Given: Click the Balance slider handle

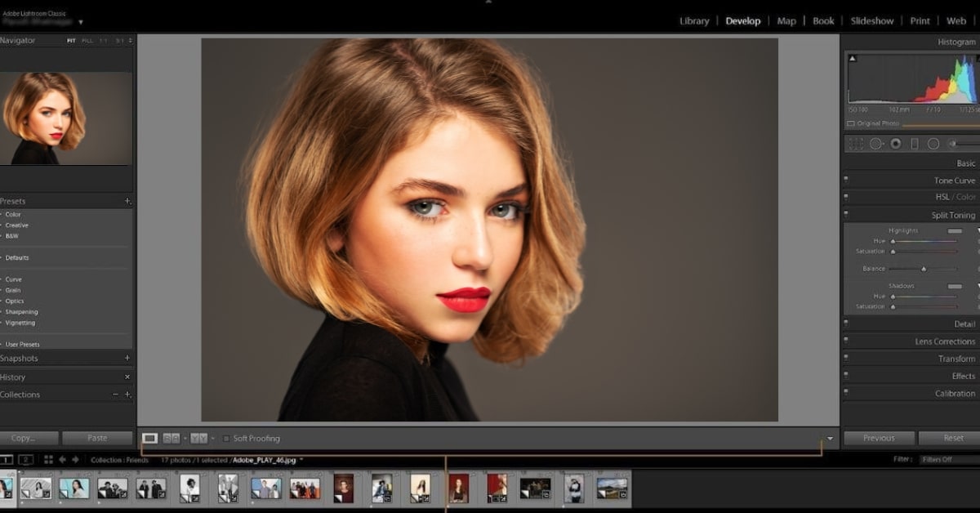Looking at the screenshot, I should [x=924, y=269].
